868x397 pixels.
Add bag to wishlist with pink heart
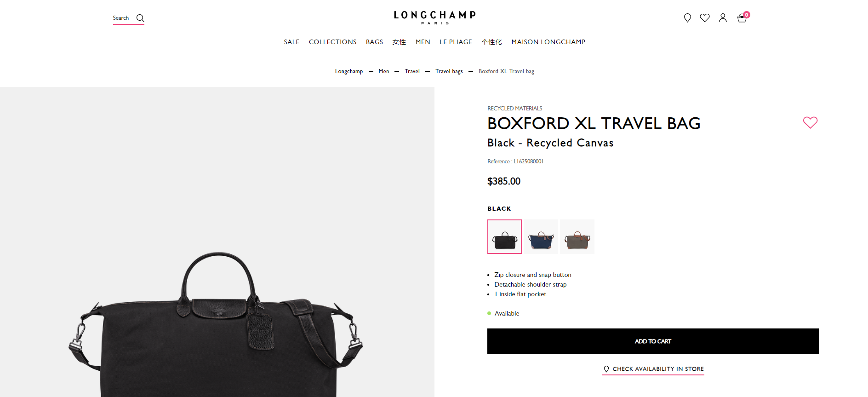coord(810,122)
